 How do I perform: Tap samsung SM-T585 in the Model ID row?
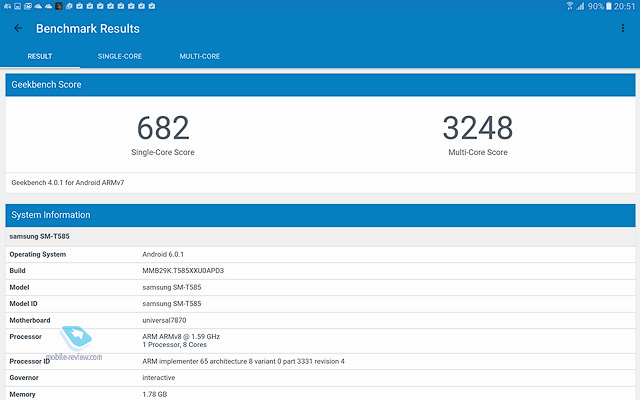(171, 304)
